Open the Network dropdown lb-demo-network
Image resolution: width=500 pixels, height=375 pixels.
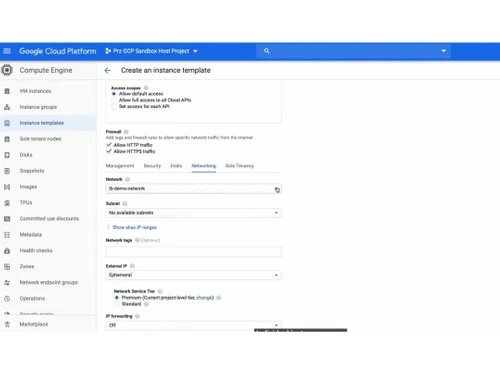click(193, 189)
